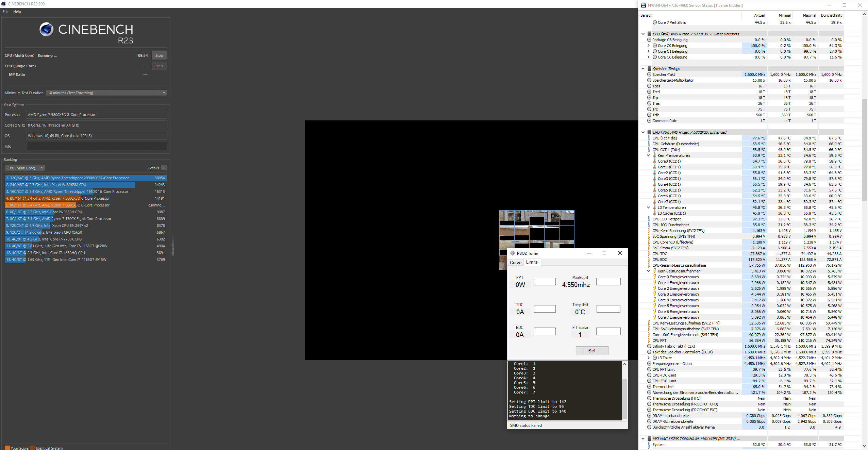
Task: Collapse the L3 Temperaturen subtree
Action: point(648,207)
